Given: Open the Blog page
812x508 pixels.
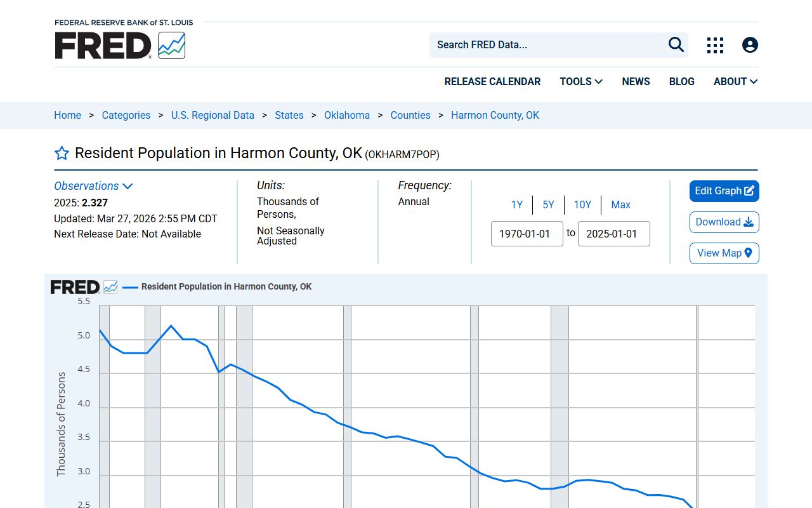Looking at the screenshot, I should point(681,81).
